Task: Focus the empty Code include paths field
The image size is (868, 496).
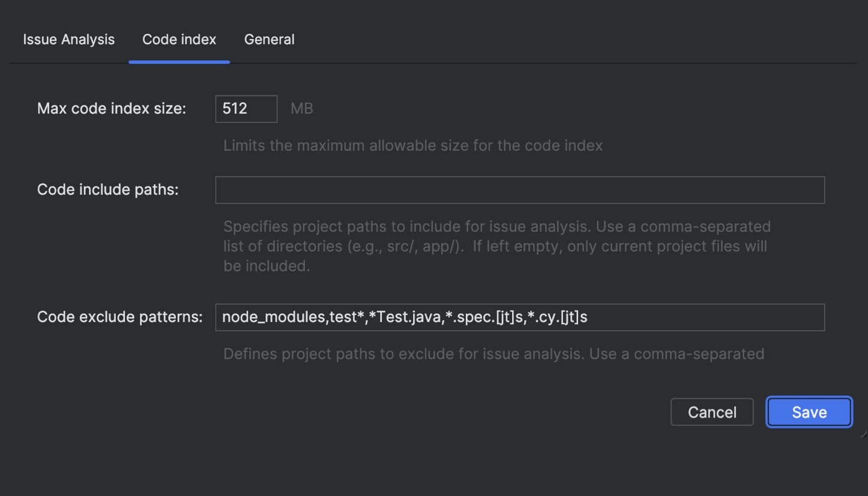Action: click(519, 190)
